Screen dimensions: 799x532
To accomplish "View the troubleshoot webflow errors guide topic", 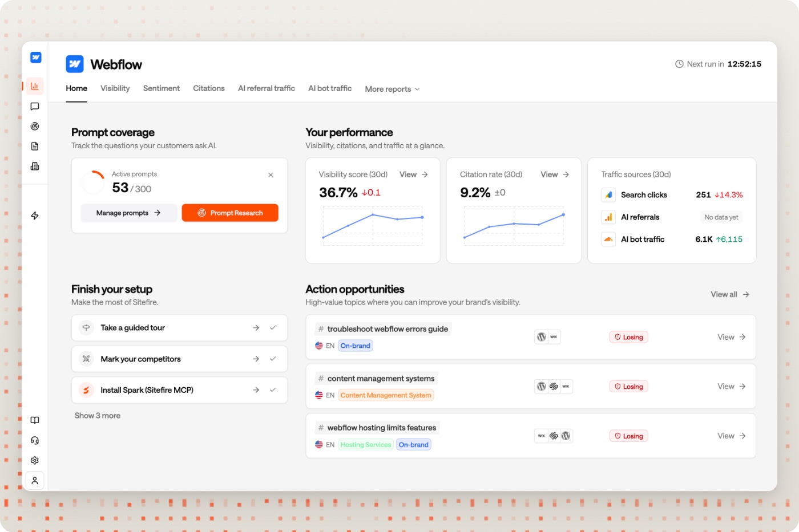I will 732,337.
